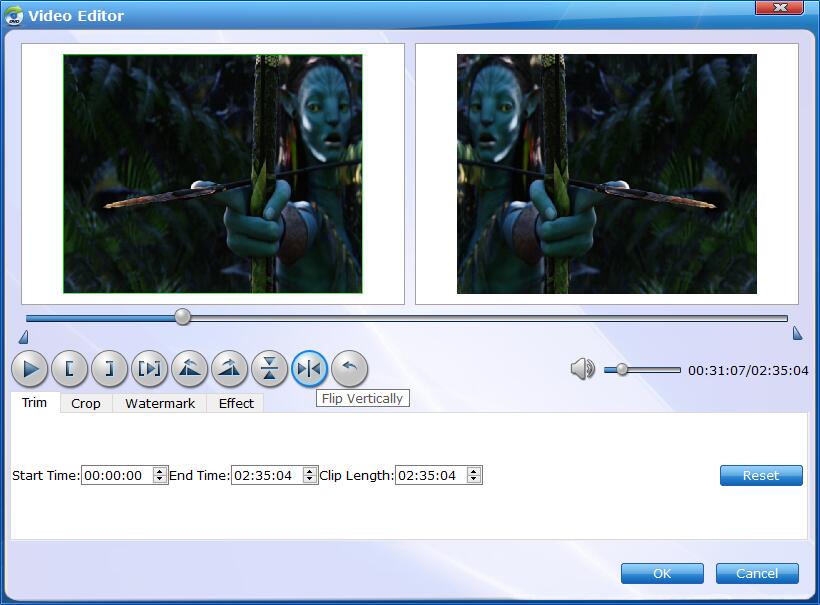Click the original video preview on the left

point(213,174)
